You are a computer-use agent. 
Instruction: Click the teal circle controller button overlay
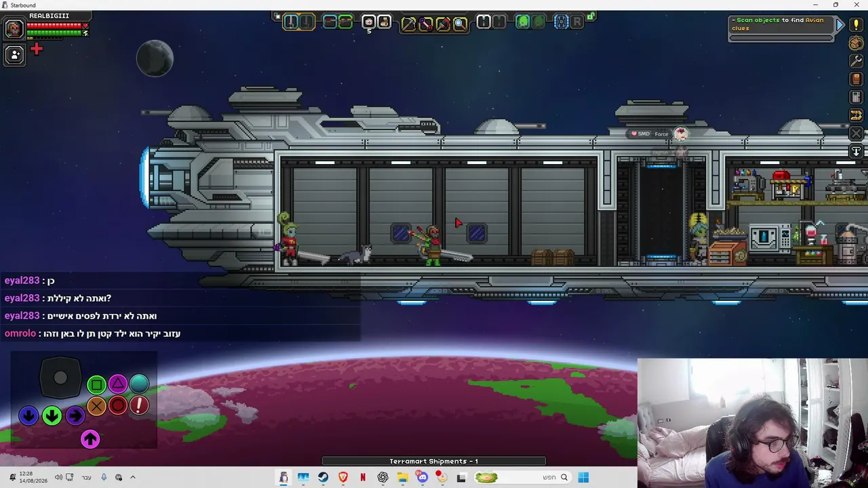point(139,384)
